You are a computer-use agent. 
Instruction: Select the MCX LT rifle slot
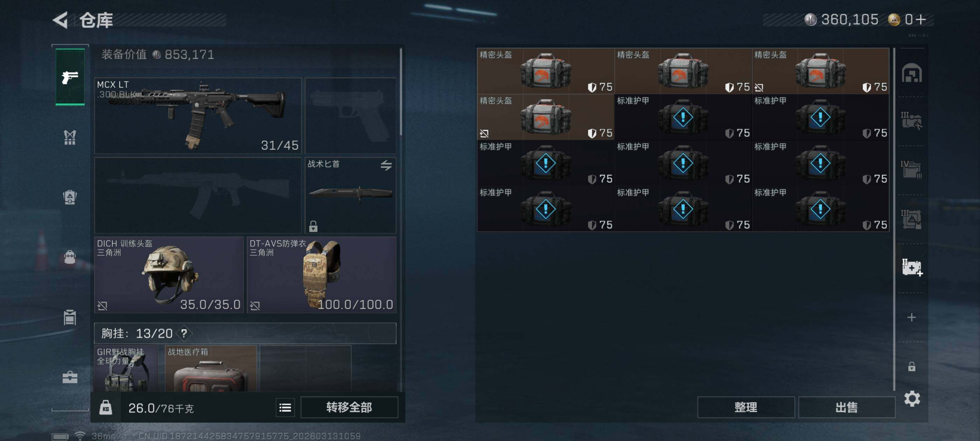click(198, 115)
